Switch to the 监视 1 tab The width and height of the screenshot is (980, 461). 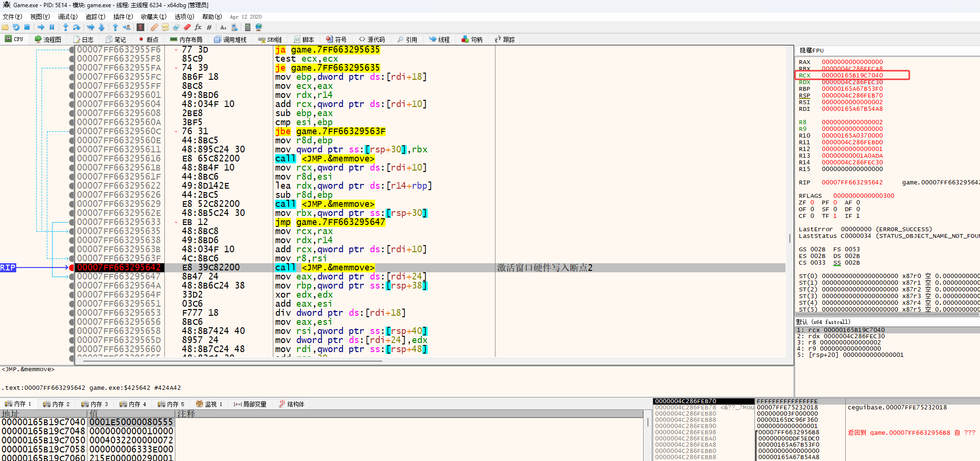coord(209,404)
